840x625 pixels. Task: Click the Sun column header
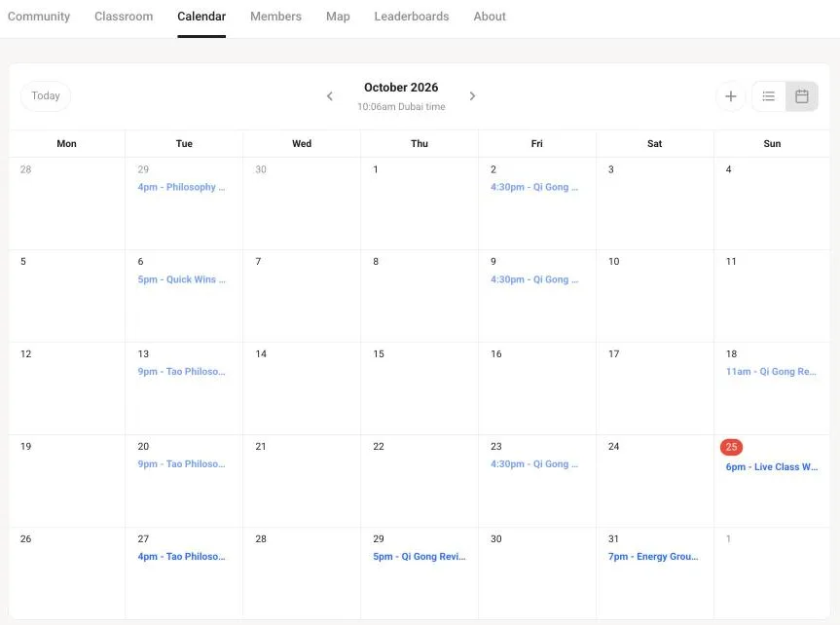pos(772,144)
